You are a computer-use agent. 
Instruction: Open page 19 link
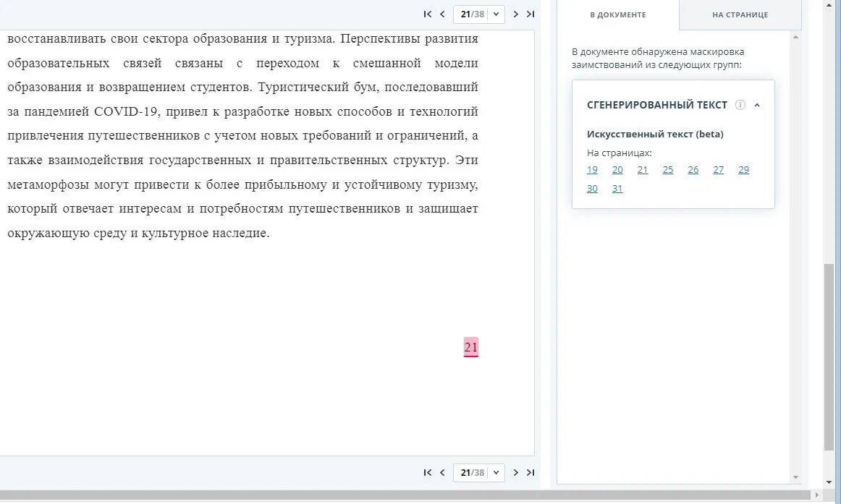[592, 170]
